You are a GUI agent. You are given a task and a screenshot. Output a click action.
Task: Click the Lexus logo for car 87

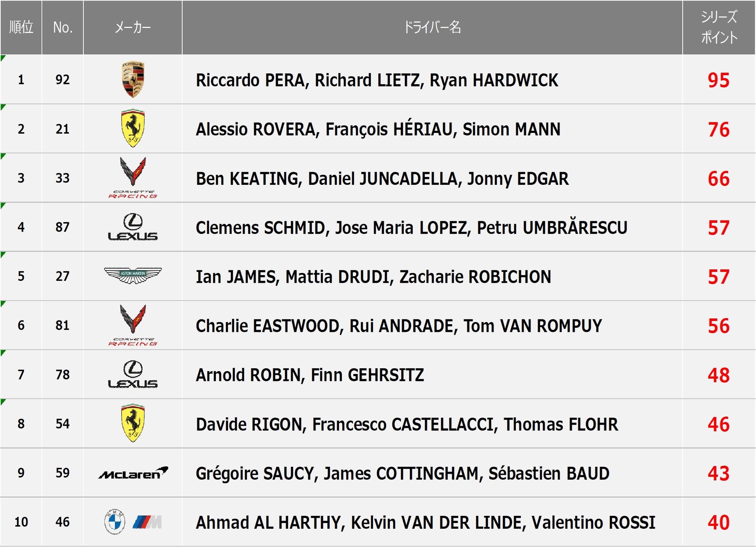click(x=133, y=227)
